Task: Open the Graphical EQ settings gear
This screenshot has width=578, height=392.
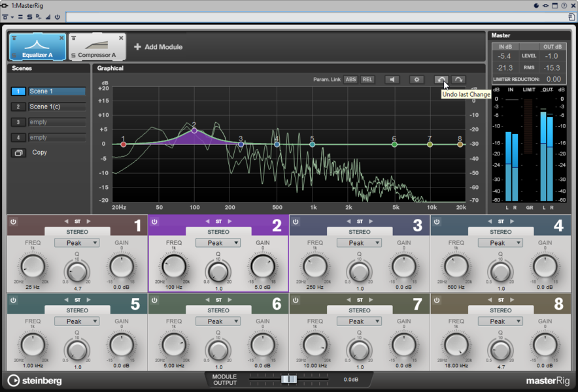Action: pos(416,80)
